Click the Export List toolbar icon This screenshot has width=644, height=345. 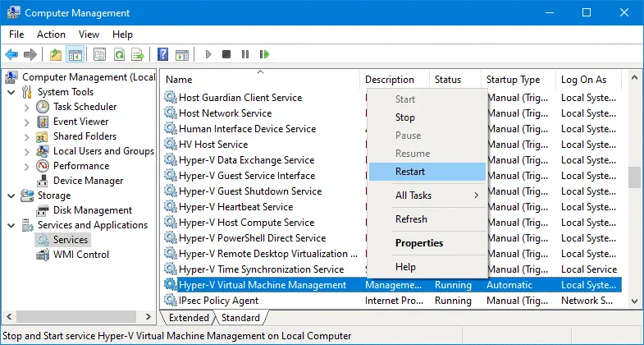pos(139,55)
